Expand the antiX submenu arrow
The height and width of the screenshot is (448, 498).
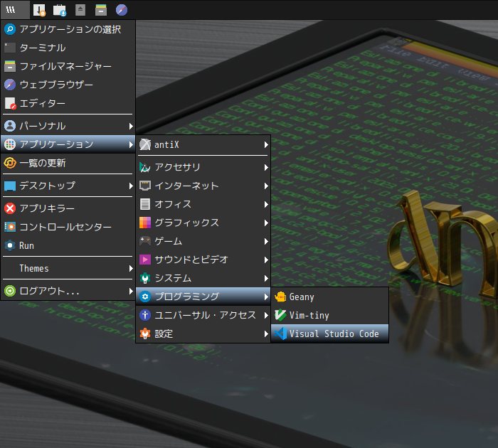point(266,145)
